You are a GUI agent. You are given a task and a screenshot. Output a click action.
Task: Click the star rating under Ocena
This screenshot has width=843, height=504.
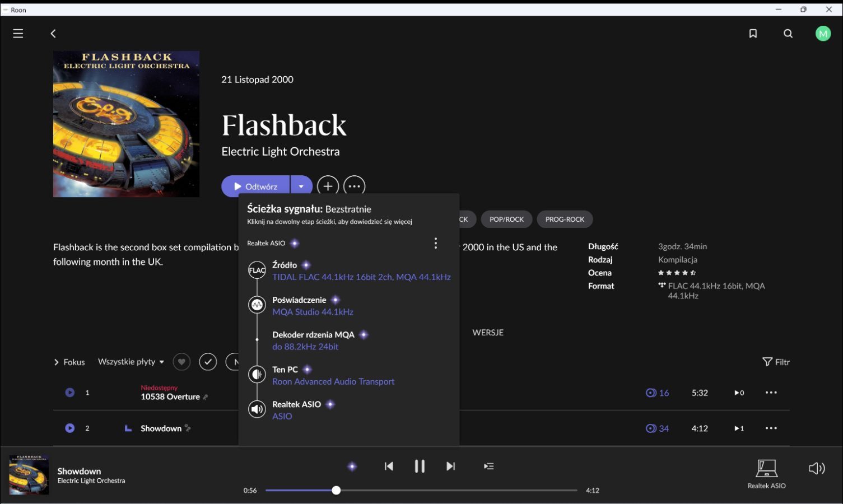pos(677,273)
